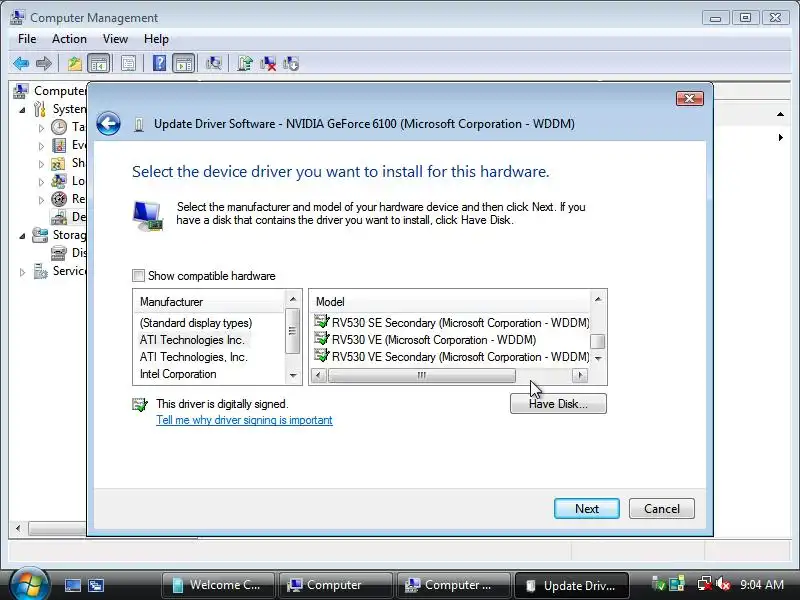Screen dimensions: 800x600
Task: Collapse the Storage tree node
Action: 22,236
